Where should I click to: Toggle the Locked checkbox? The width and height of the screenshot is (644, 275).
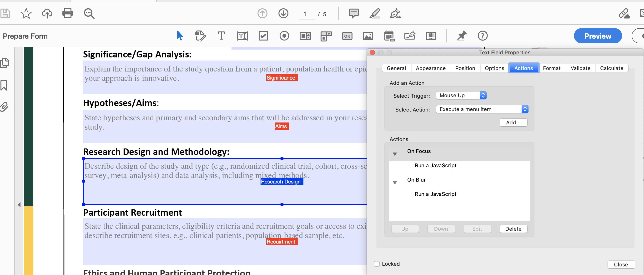pyautogui.click(x=377, y=264)
